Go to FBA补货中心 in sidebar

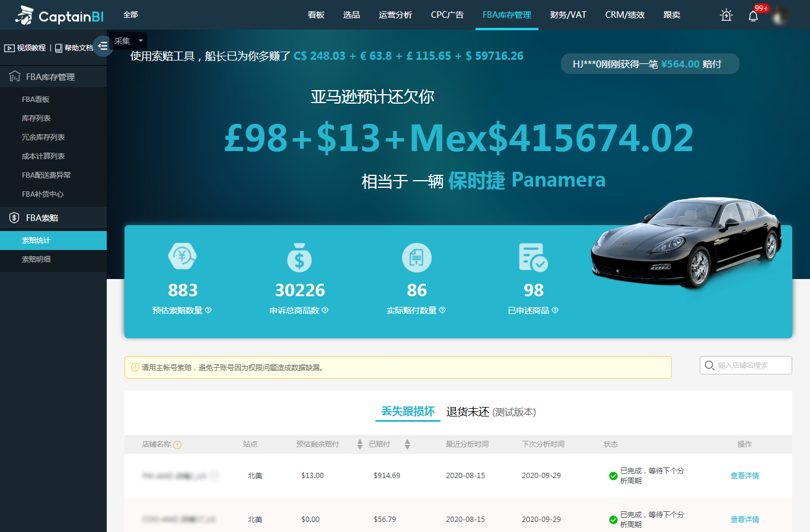(43, 194)
